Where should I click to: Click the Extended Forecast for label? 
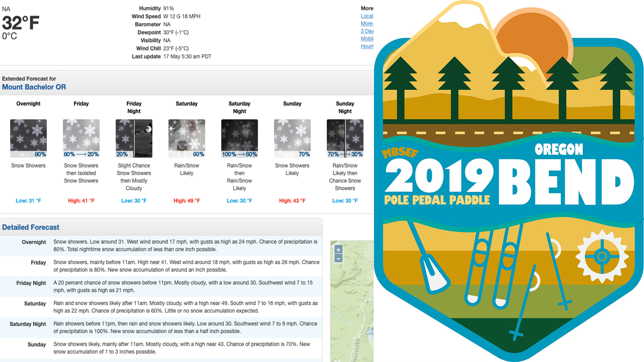coord(29,79)
